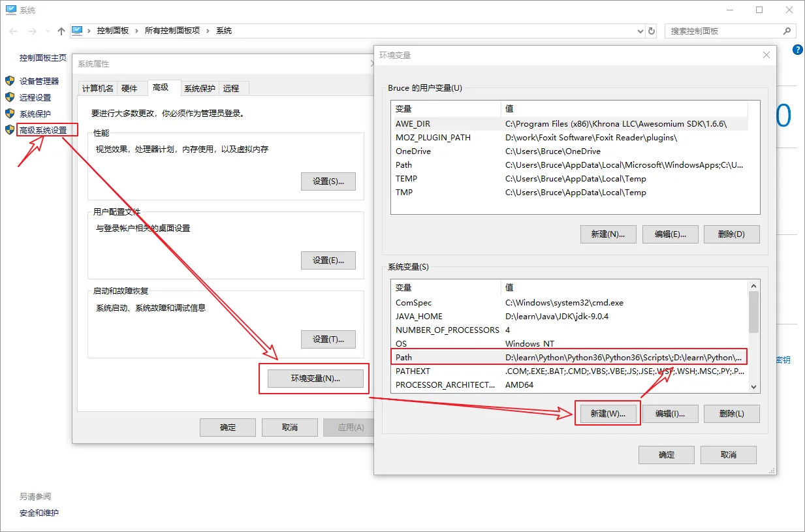Open 控制面板主页 link

click(43, 57)
